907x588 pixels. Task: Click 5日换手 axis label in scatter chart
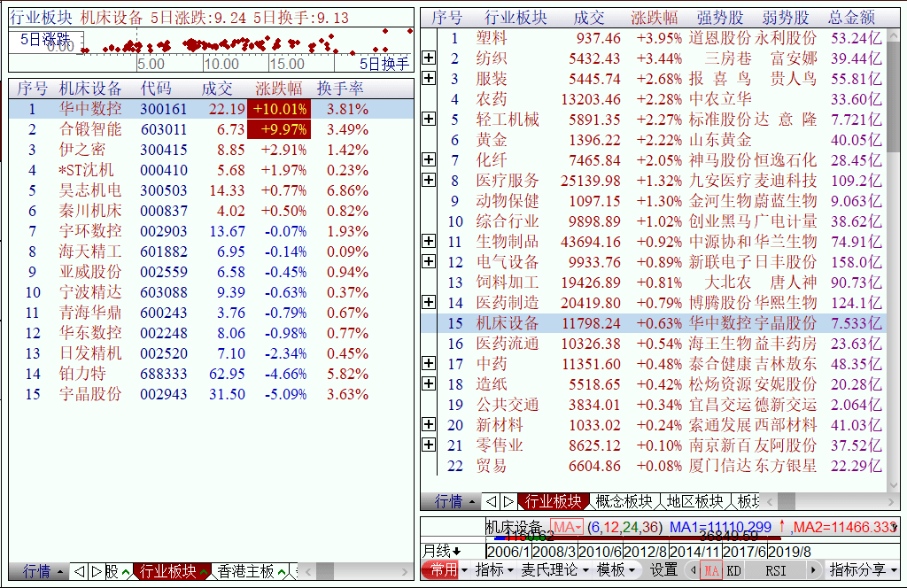[384, 64]
